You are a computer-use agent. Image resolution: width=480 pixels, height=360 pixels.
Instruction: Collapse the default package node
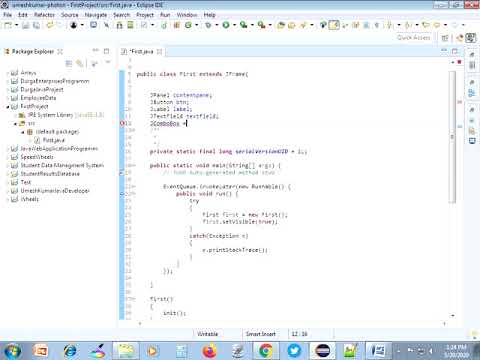23,132
